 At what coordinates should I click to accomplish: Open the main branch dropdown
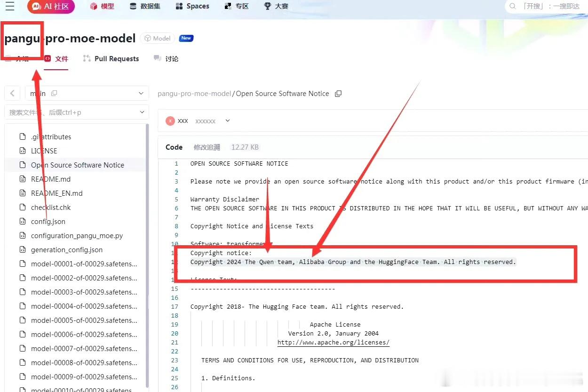click(x=87, y=93)
